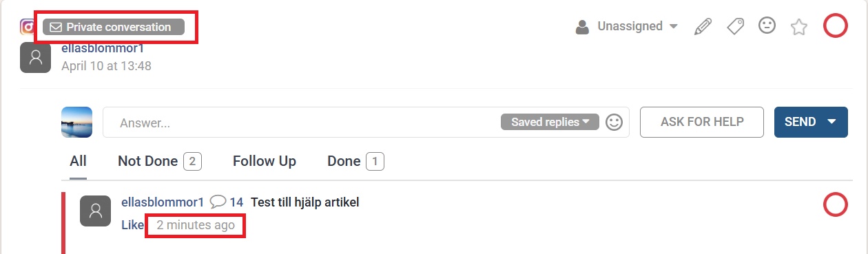The height and width of the screenshot is (254, 868).
Task: Open emoji picker in answer field
Action: [x=614, y=123]
